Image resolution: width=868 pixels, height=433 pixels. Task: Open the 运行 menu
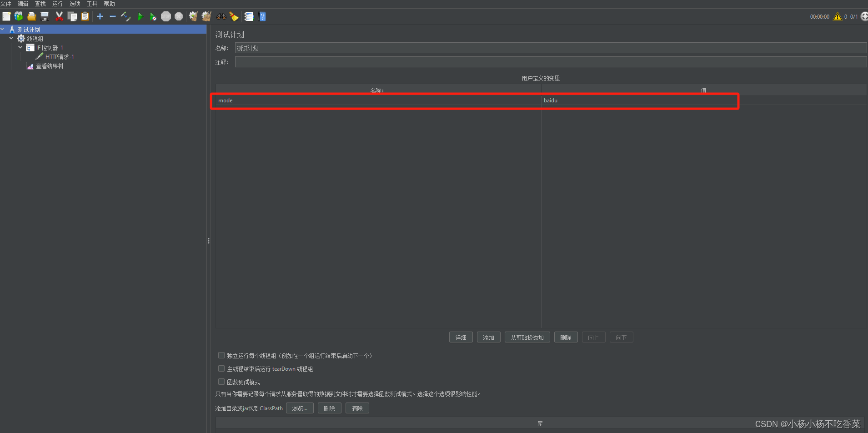pos(57,4)
